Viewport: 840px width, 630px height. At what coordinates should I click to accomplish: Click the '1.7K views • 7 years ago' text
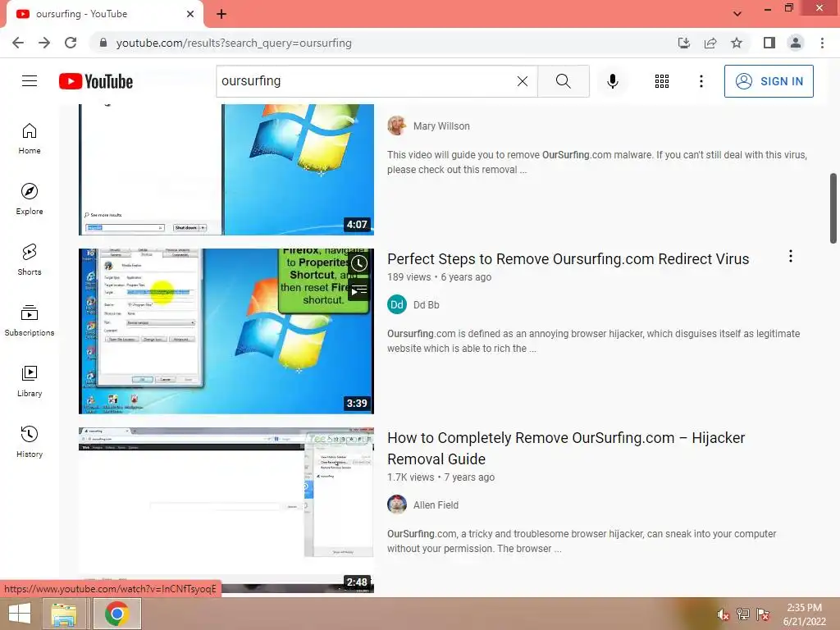coord(441,477)
